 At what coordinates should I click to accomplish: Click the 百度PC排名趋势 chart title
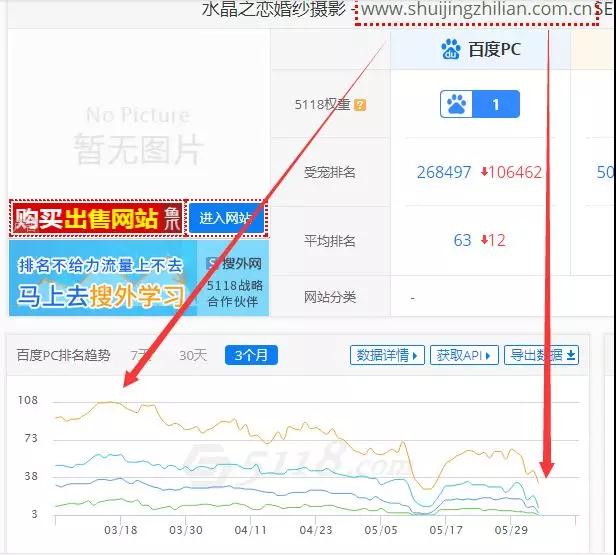point(63,355)
